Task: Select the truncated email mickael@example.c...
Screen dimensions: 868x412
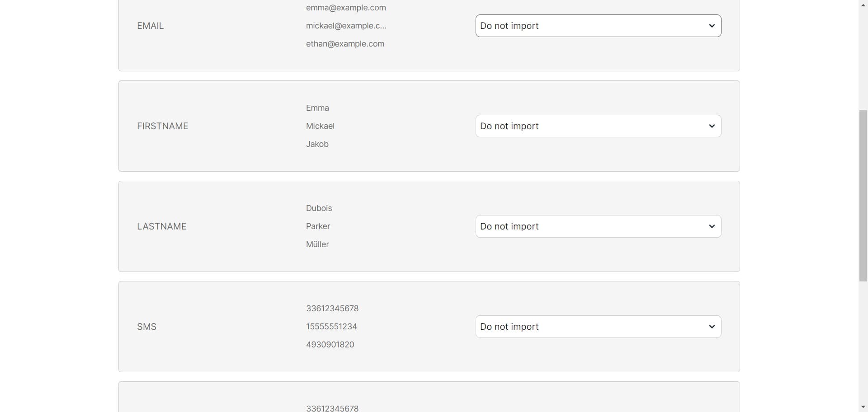Action: click(x=346, y=26)
